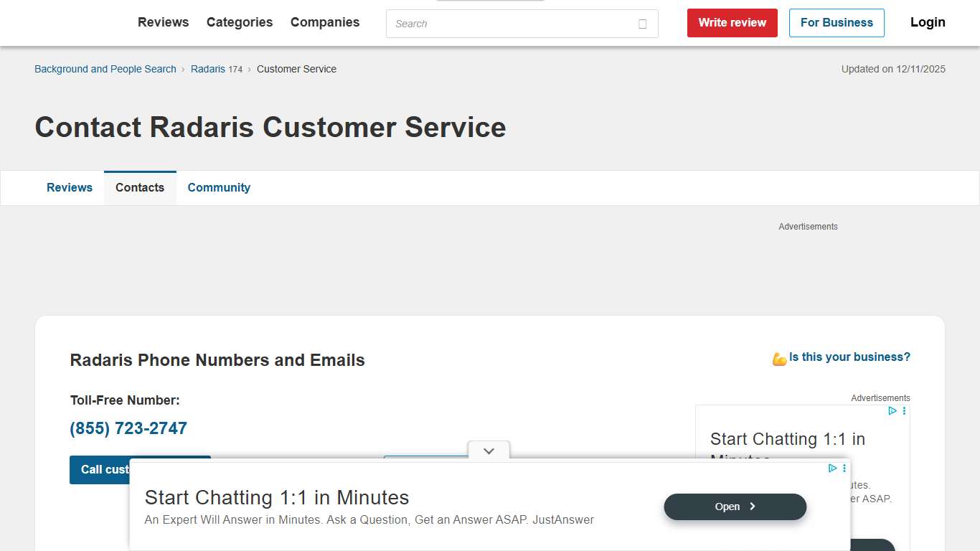
Task: Open the three-dot options on the sidebar ad
Action: pyautogui.click(x=903, y=410)
